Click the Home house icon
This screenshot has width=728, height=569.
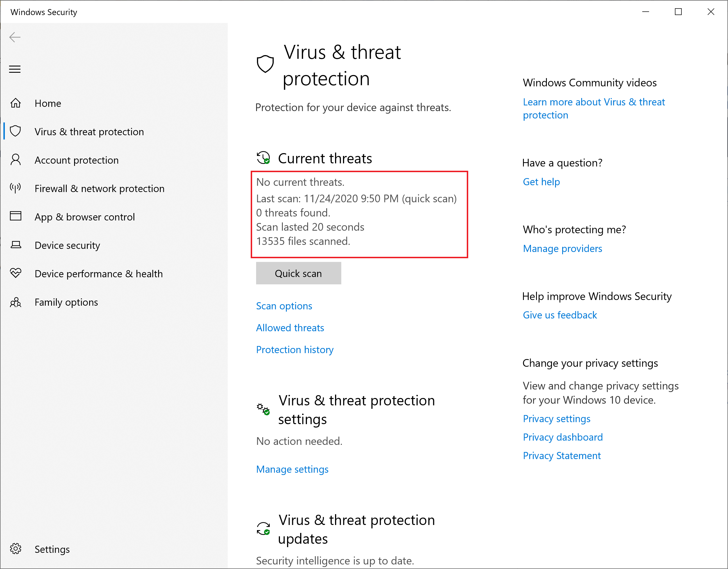coord(16,103)
